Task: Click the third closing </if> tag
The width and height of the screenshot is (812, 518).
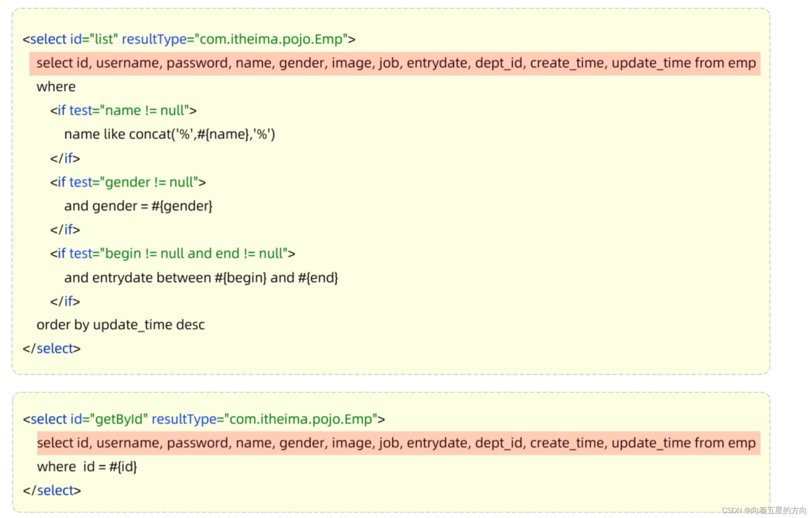Action: 65,301
